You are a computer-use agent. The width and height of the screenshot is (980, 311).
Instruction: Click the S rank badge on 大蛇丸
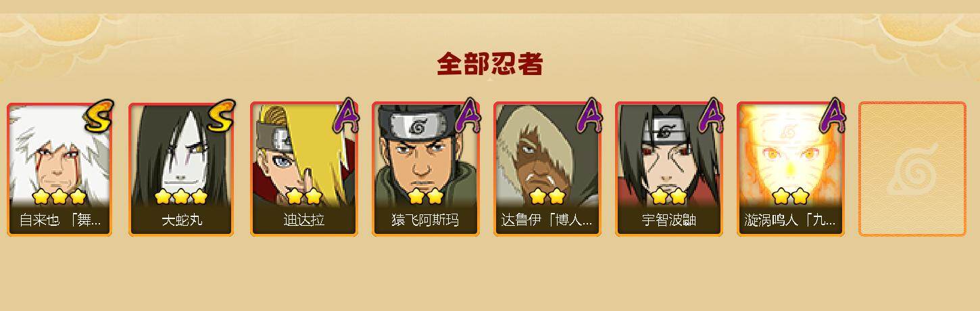pos(221,116)
